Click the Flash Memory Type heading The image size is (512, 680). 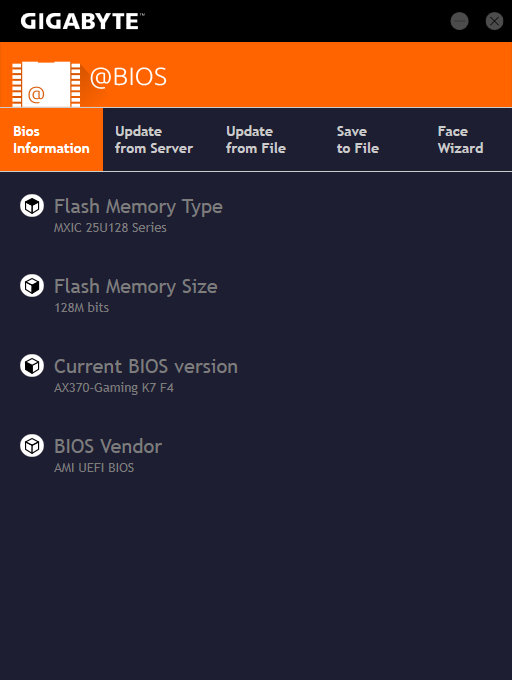point(138,206)
